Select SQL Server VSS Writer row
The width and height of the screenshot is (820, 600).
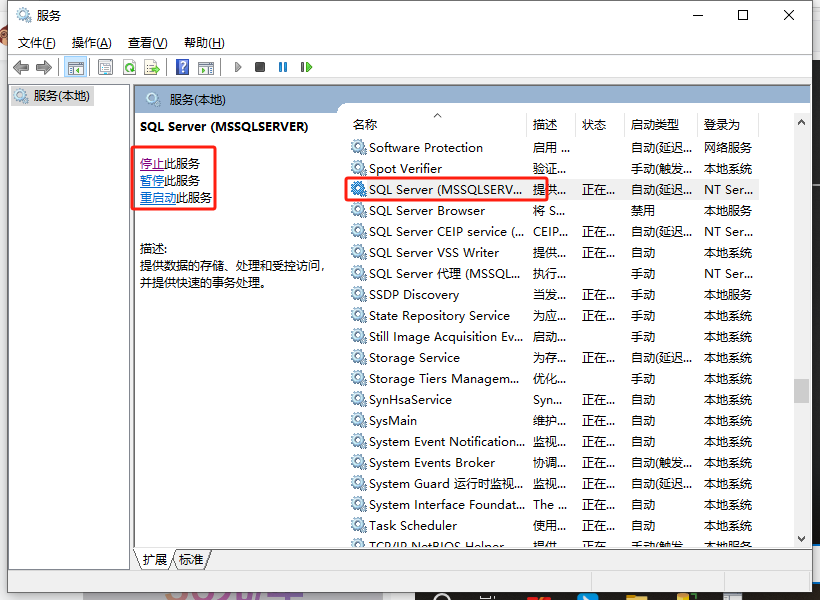(552, 252)
